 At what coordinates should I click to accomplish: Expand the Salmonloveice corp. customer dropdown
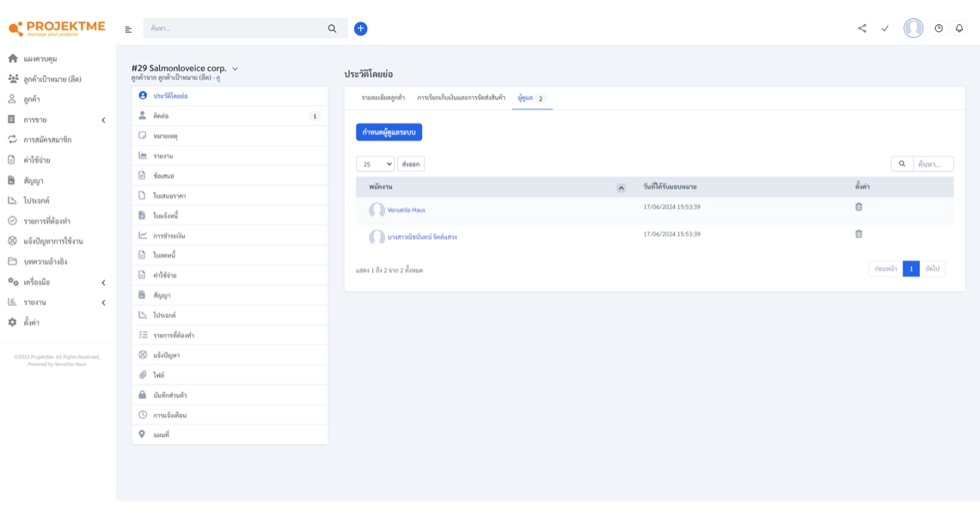[235, 69]
